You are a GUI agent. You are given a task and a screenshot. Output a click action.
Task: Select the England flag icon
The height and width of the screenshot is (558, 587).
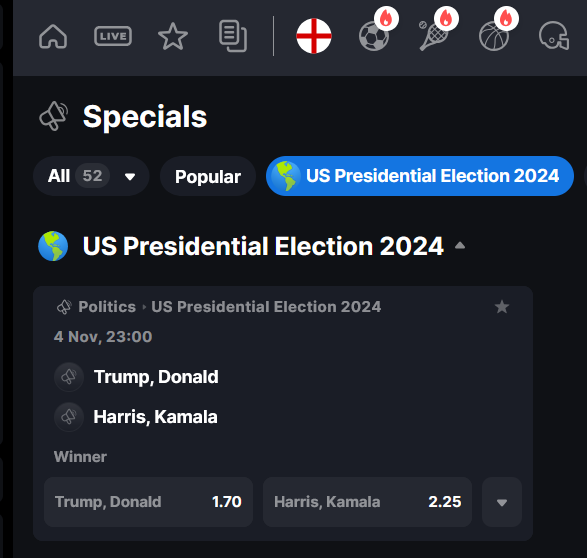tap(314, 36)
